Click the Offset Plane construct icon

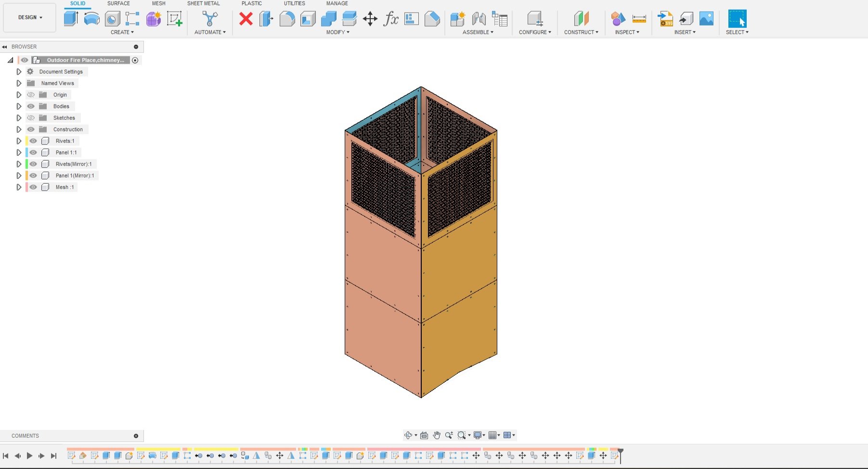coord(581,19)
